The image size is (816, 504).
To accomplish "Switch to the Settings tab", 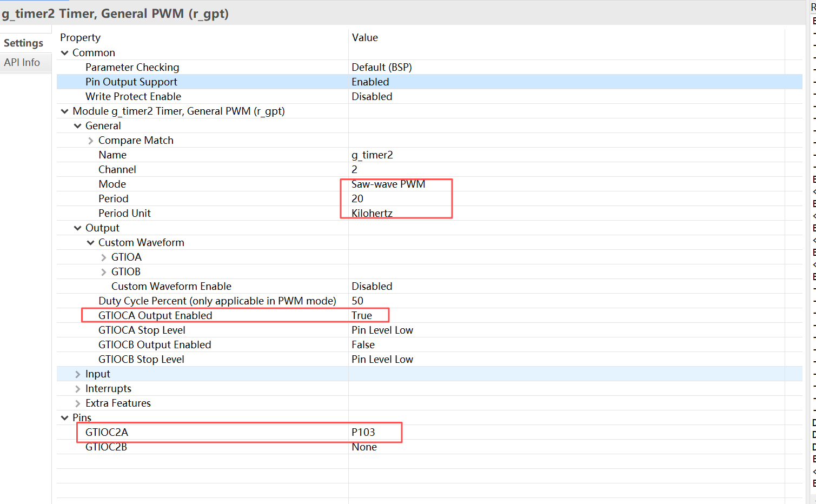I will (x=23, y=43).
